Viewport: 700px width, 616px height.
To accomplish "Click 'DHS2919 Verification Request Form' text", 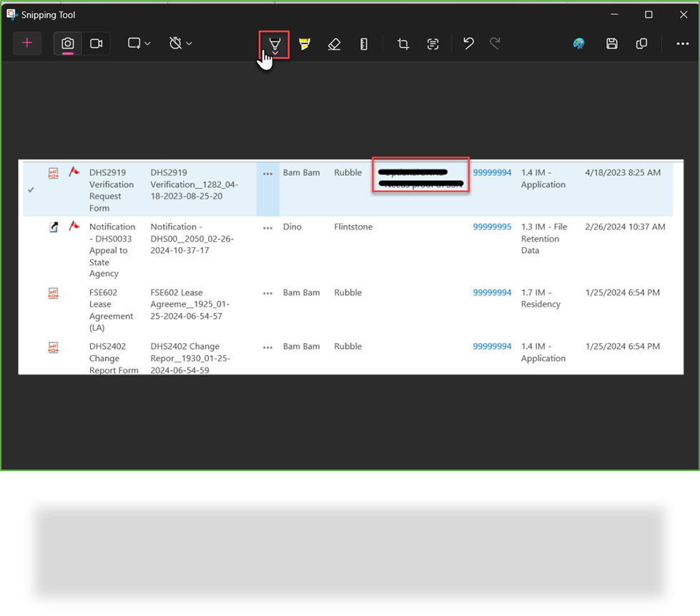I will coord(111,190).
